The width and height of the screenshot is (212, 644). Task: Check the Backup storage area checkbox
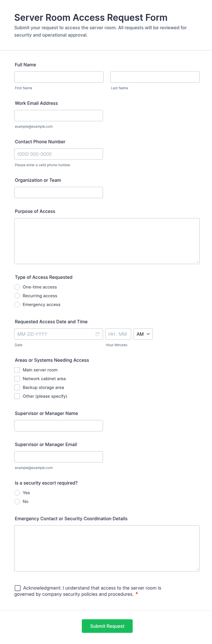[17, 387]
